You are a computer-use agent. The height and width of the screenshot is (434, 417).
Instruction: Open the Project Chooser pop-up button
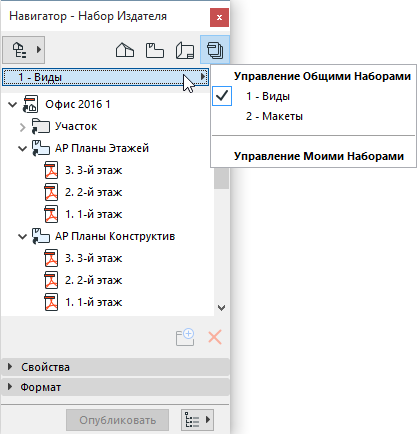[x=23, y=50]
